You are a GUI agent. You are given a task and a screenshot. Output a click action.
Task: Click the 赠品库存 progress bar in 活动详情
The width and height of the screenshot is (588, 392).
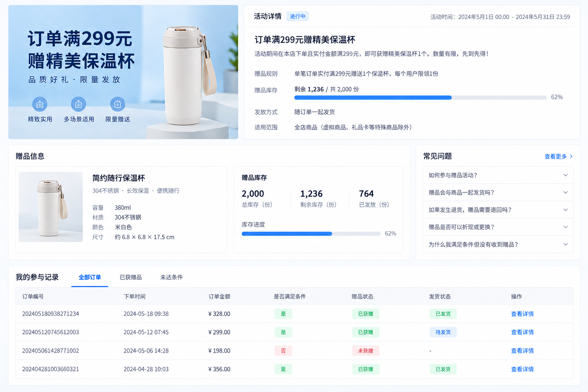point(420,98)
